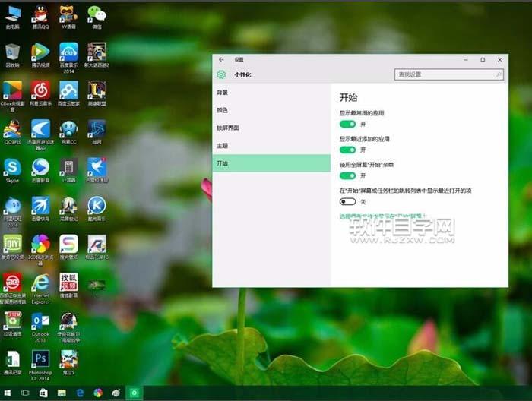Open the 计算器 calculator desktop icon
This screenshot has width=532, height=401.
point(68,171)
